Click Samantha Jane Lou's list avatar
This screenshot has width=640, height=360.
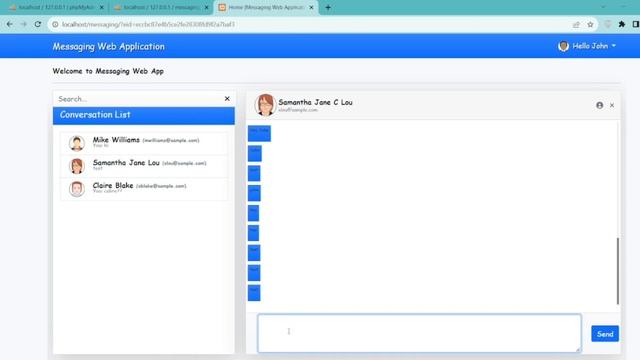tap(77, 166)
